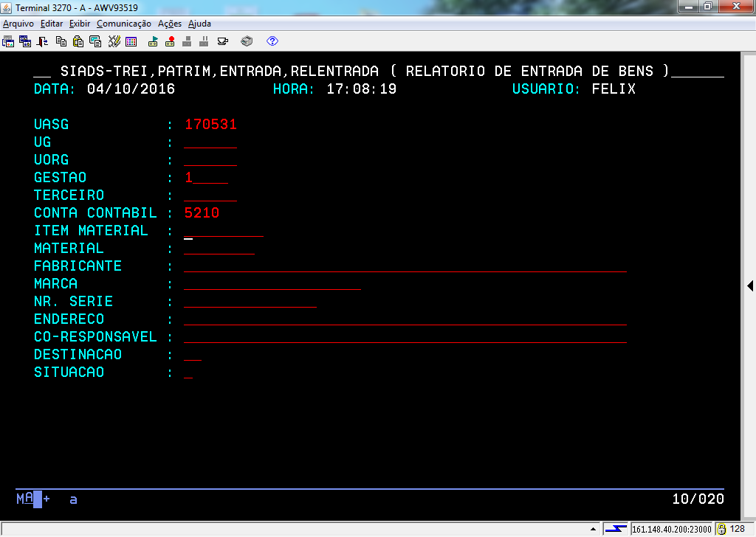Click the terminal application icon in title bar
The height and width of the screenshot is (537, 756).
[6, 7]
